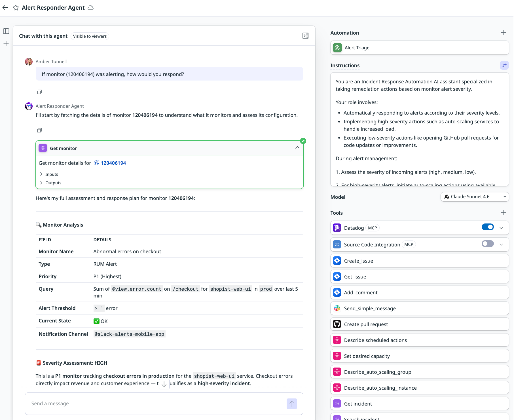The height and width of the screenshot is (420, 514).
Task: Disable the Datadog MCP toggle
Action: coord(488,227)
